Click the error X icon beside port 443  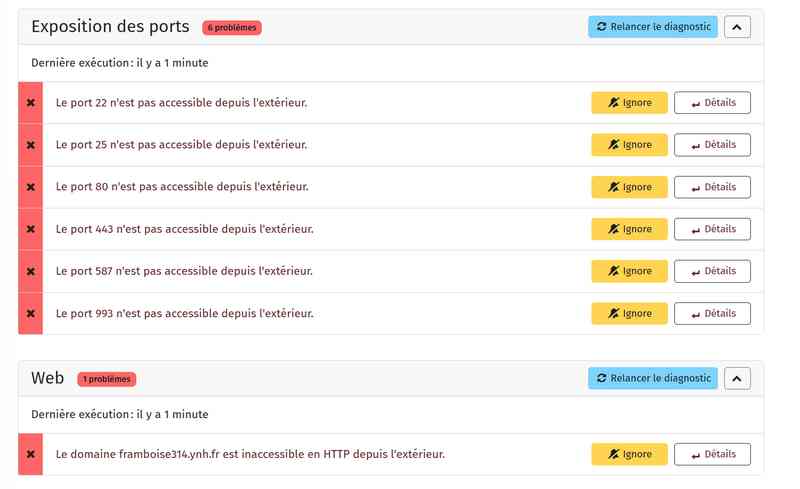30,229
